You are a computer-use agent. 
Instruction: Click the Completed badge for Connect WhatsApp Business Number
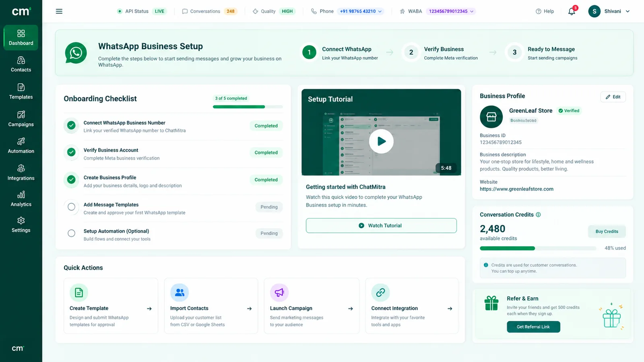point(266,126)
